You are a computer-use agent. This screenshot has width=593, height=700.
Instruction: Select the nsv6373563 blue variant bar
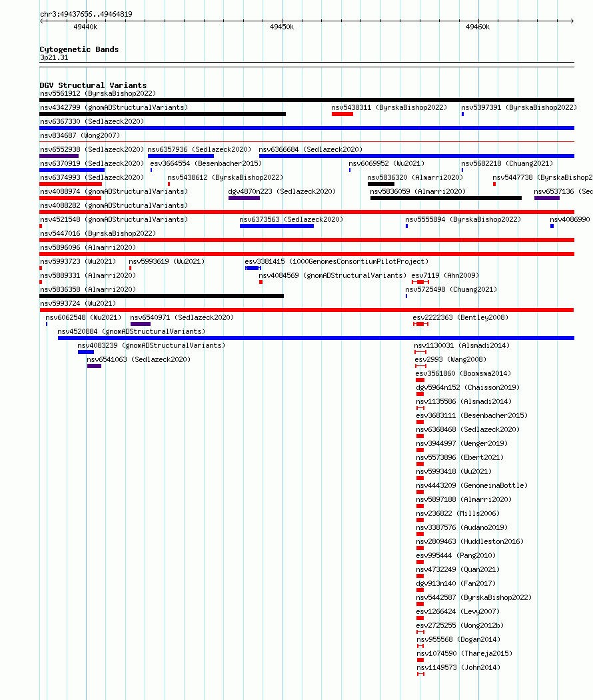click(x=277, y=226)
